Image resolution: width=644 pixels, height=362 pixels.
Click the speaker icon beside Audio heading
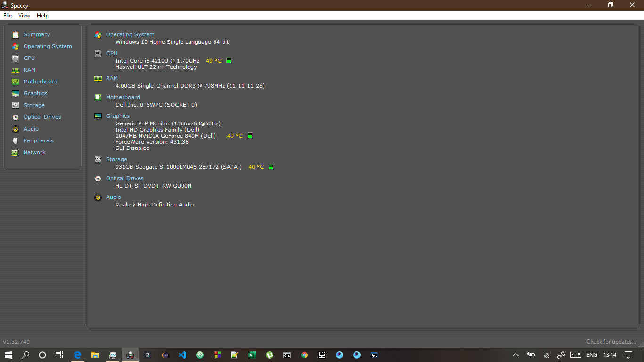98,197
